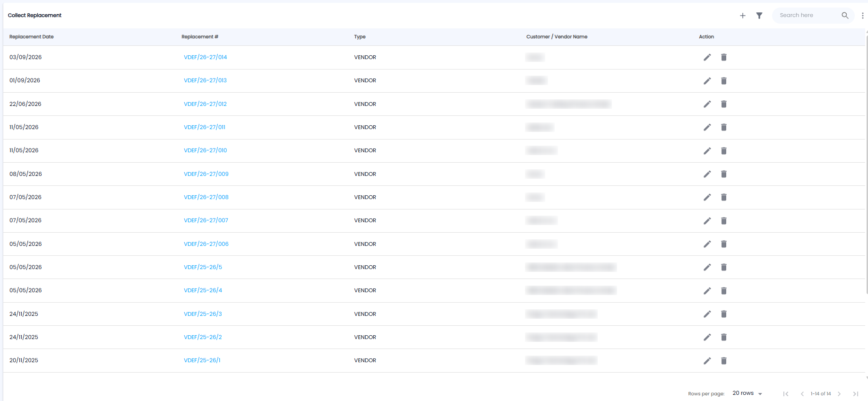Image resolution: width=868 pixels, height=401 pixels.
Task: Select the date cell 22/06/2026
Action: pyautogui.click(x=26, y=104)
